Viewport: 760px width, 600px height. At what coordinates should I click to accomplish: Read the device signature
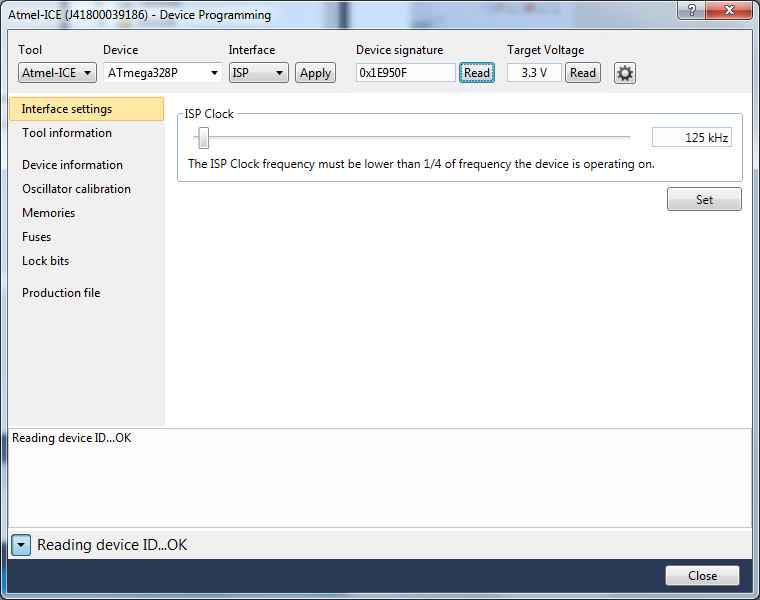click(477, 73)
